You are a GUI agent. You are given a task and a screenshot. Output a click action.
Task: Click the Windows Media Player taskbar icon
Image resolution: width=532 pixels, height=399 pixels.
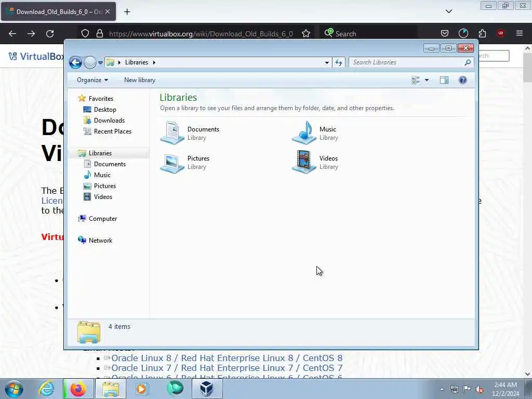pyautogui.click(x=141, y=389)
